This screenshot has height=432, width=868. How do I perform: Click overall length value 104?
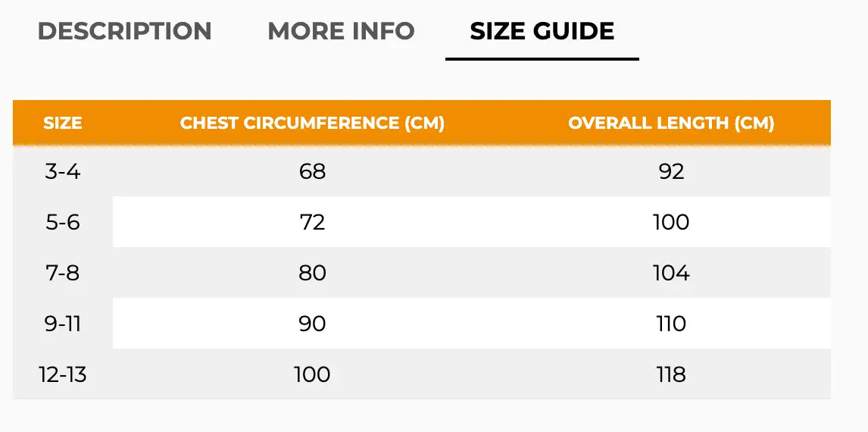[671, 273]
